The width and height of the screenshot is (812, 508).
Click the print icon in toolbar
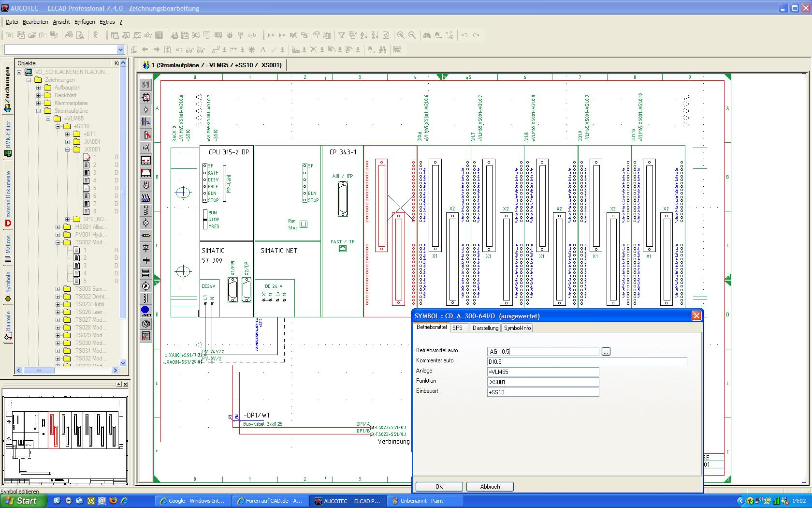point(69,35)
